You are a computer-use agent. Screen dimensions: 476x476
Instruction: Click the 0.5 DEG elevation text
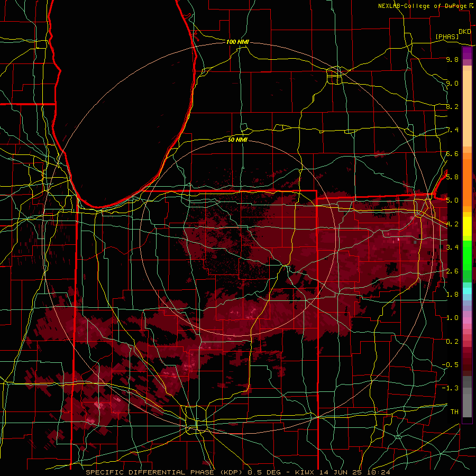264,472
